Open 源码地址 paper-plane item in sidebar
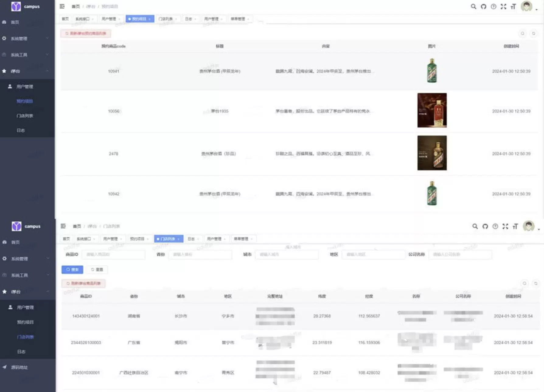Viewport: 544px width, 392px height. [28, 367]
